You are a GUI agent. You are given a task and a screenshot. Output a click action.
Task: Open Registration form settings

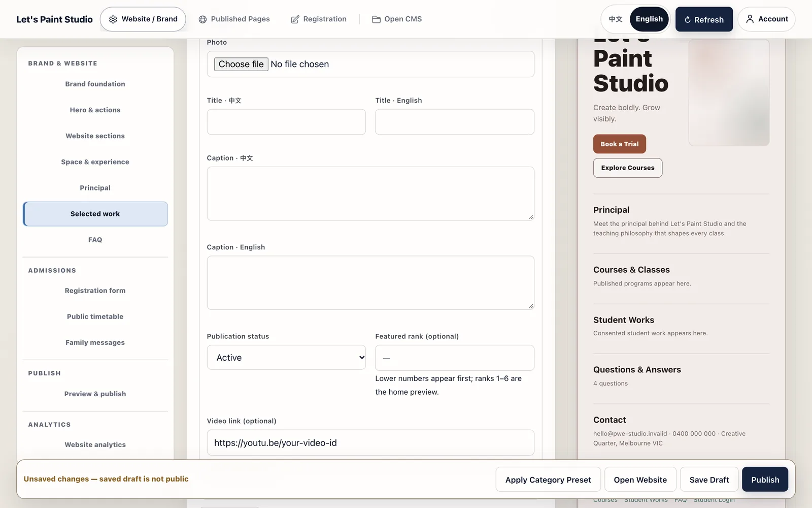(95, 291)
